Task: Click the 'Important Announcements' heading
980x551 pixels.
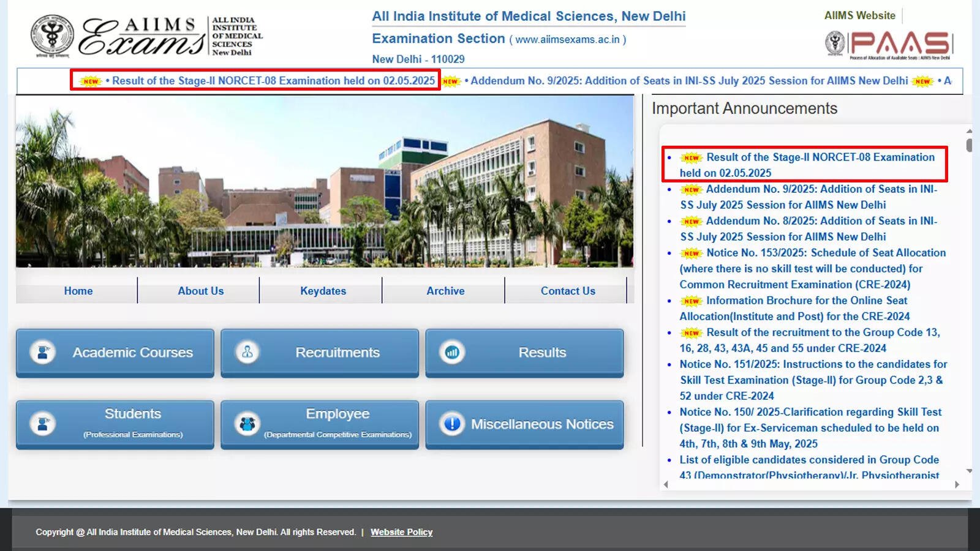Action: [x=744, y=108]
